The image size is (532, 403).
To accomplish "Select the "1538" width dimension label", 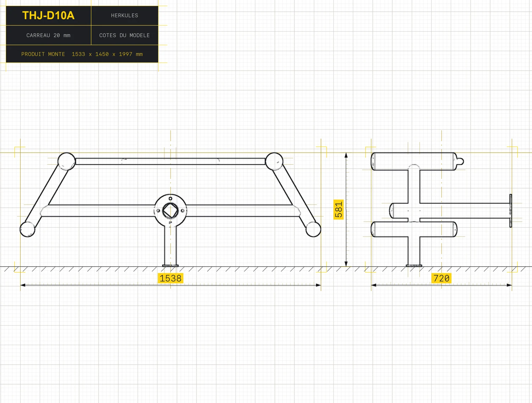I will click(x=171, y=278).
